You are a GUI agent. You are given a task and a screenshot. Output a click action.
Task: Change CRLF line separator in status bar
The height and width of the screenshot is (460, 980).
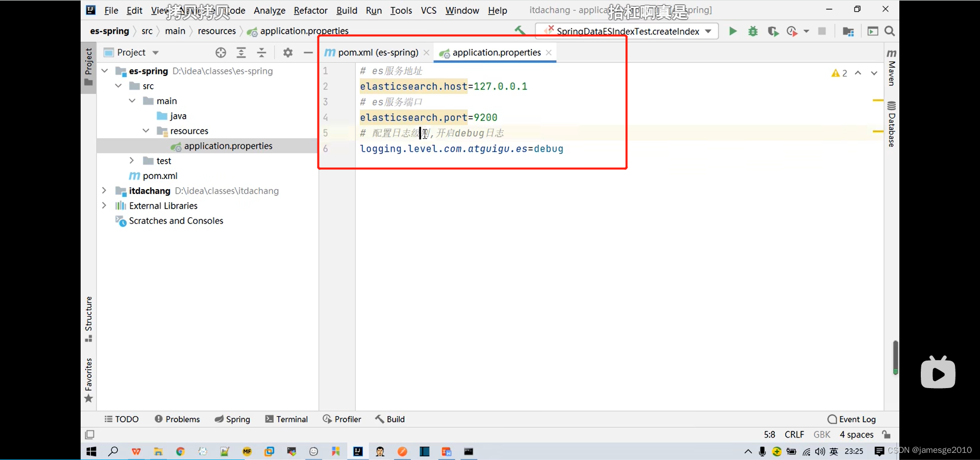[x=794, y=435]
